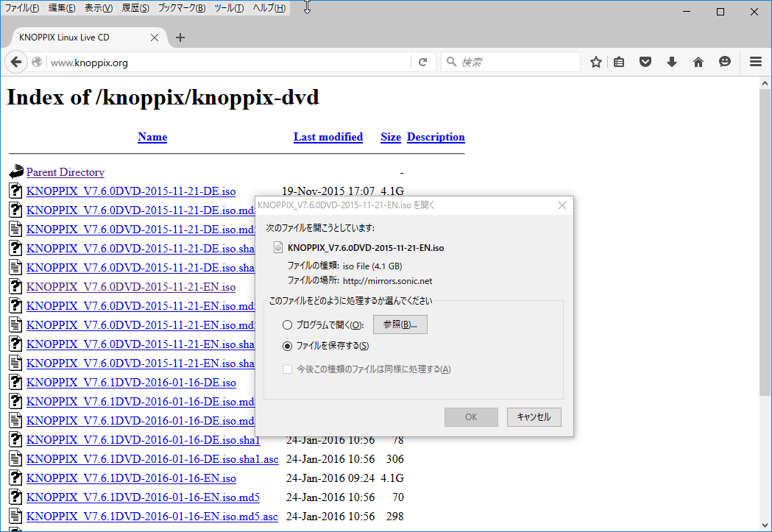Open the 編集 menu
The image size is (772, 532).
coord(62,8)
